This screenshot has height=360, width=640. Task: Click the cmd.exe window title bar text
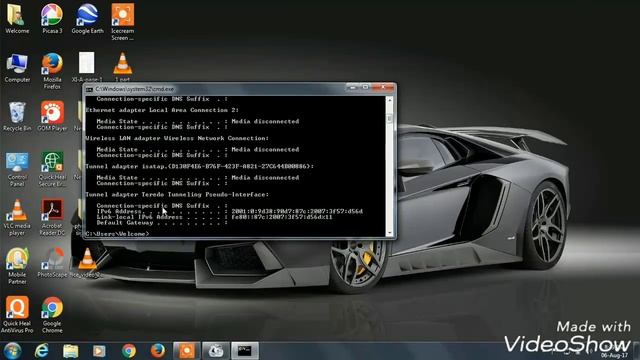pos(135,89)
